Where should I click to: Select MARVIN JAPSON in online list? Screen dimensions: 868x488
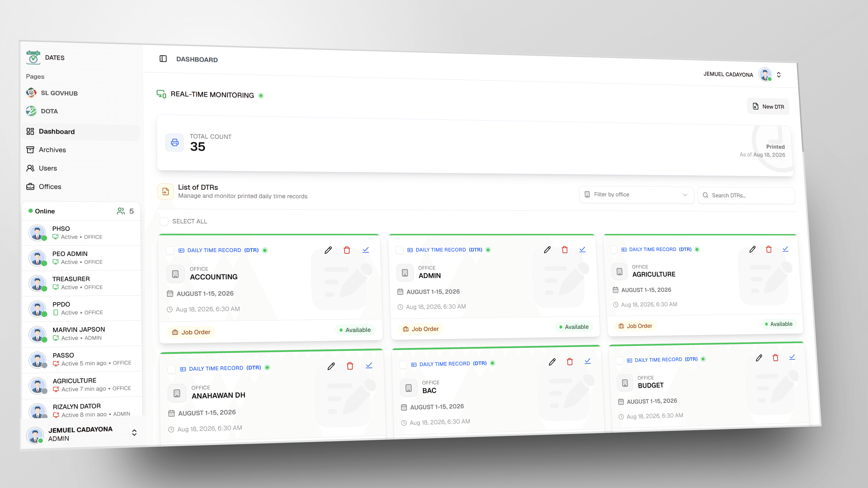(82, 333)
